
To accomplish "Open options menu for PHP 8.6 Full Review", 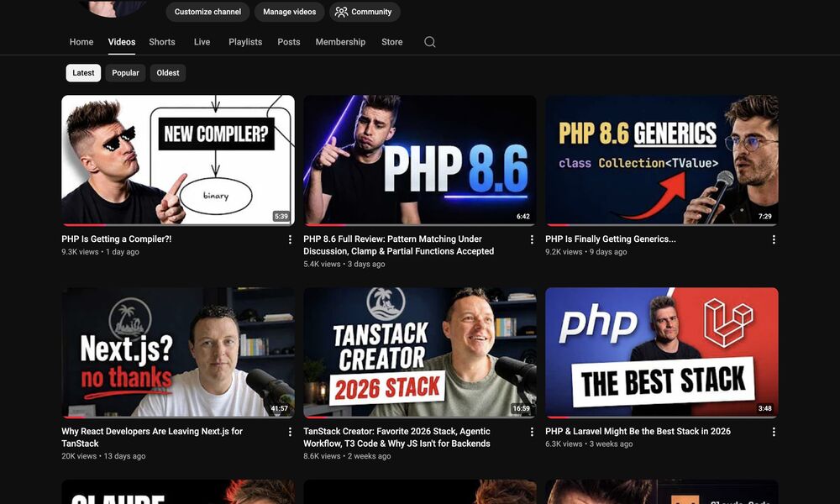I will coord(532,239).
